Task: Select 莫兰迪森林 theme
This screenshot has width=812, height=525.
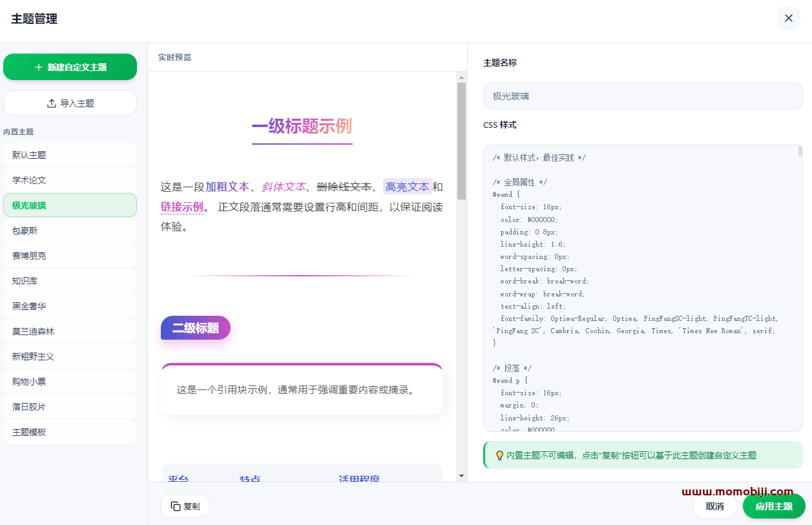Action: pos(70,331)
